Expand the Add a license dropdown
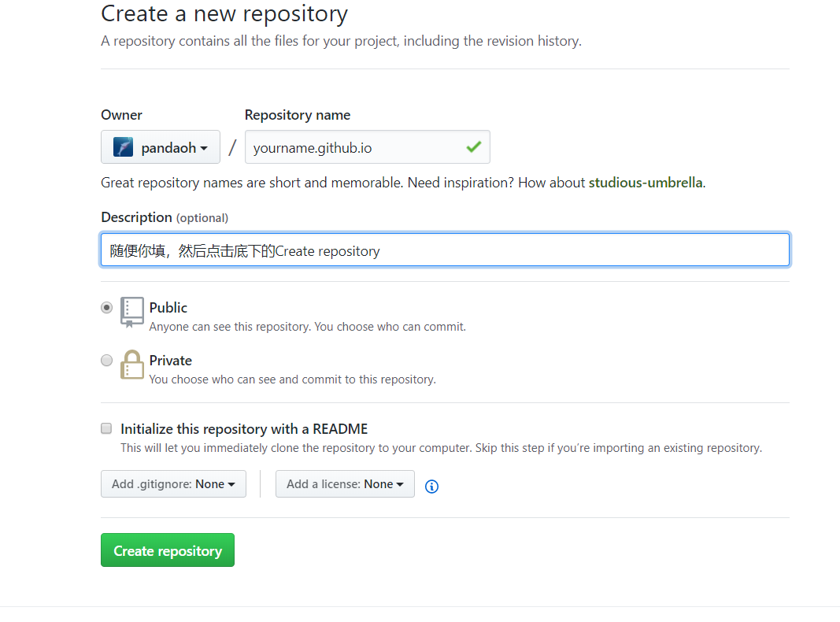The height and width of the screenshot is (622, 840). (x=345, y=484)
